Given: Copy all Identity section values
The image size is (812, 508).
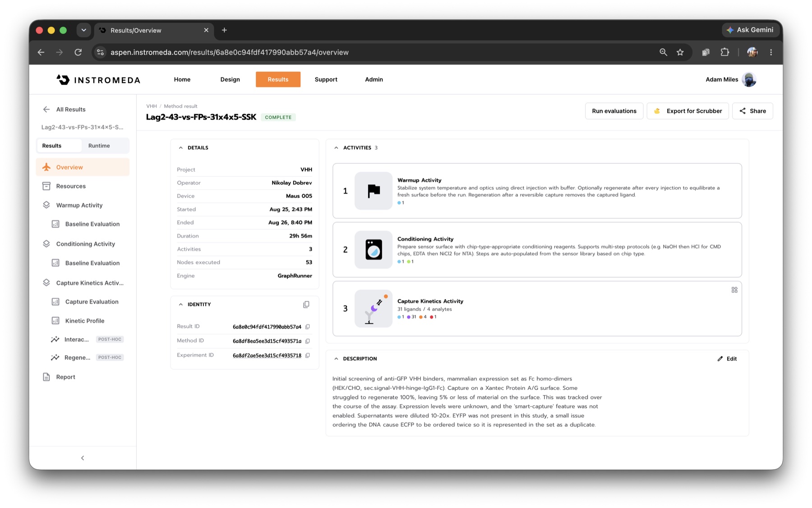Looking at the screenshot, I should (x=306, y=305).
